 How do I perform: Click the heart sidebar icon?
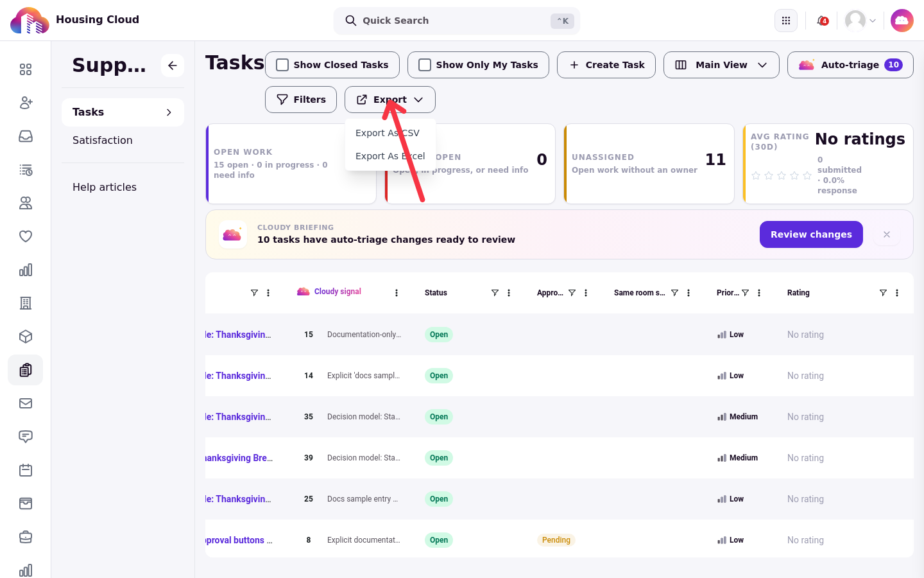[x=26, y=236]
